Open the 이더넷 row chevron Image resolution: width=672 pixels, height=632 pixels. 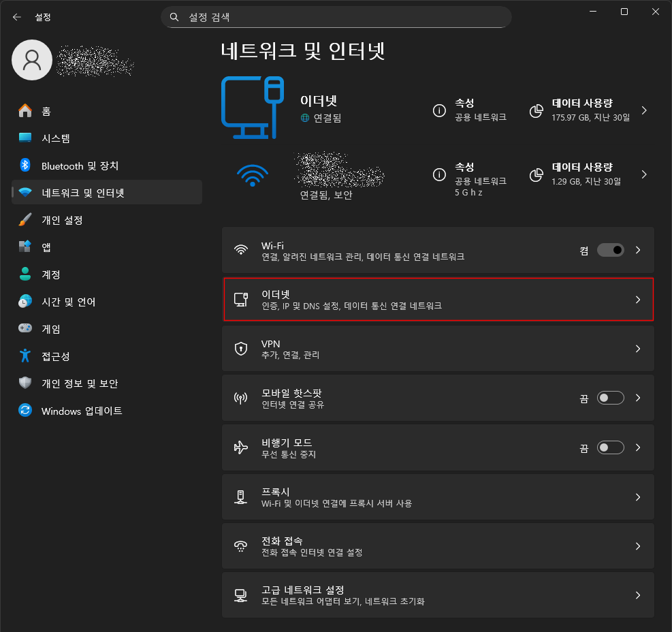click(638, 300)
